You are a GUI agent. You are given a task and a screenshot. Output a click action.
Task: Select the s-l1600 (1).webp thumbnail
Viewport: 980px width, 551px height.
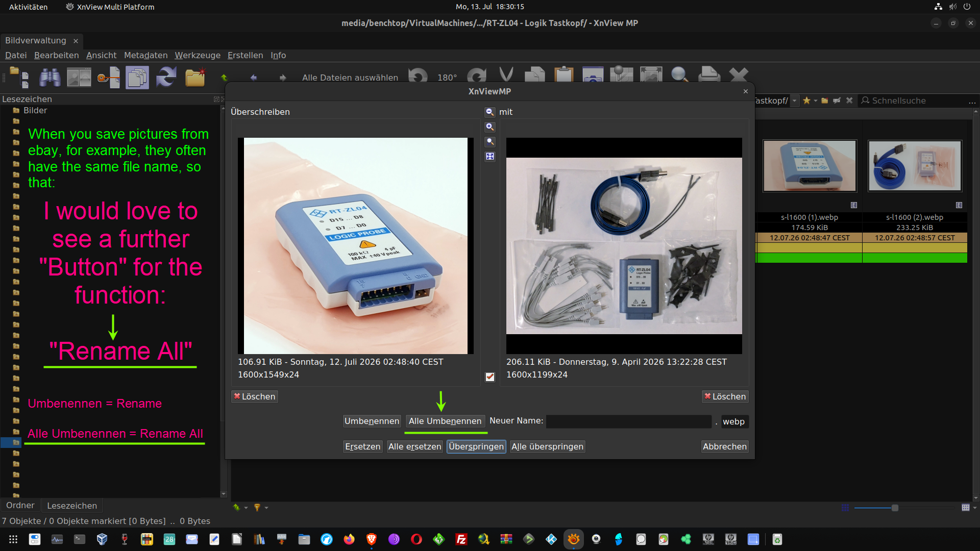(x=810, y=166)
